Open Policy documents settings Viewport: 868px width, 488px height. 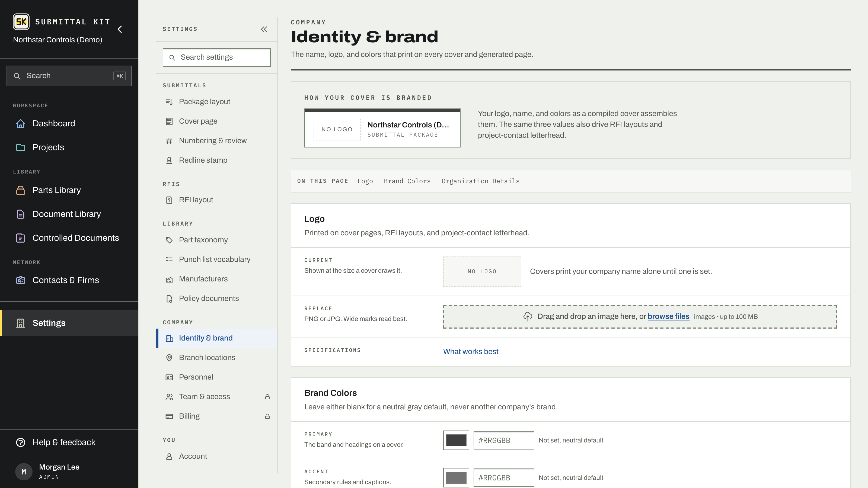tap(217, 299)
